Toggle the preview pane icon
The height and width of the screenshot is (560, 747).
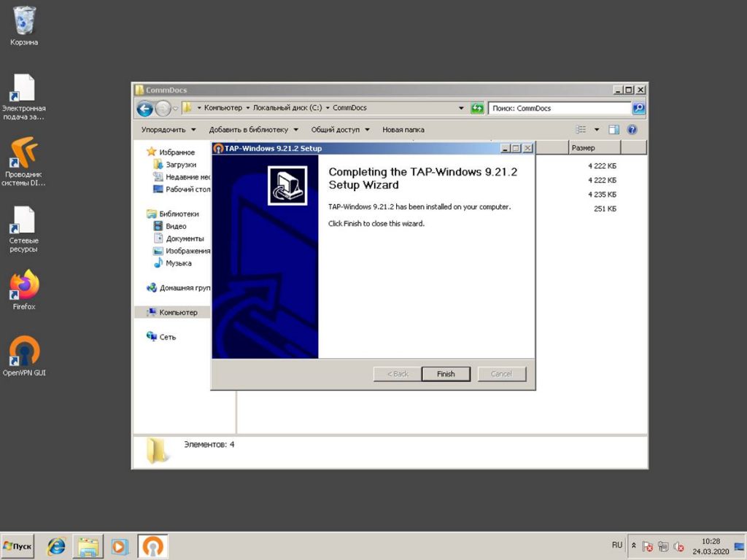(614, 130)
